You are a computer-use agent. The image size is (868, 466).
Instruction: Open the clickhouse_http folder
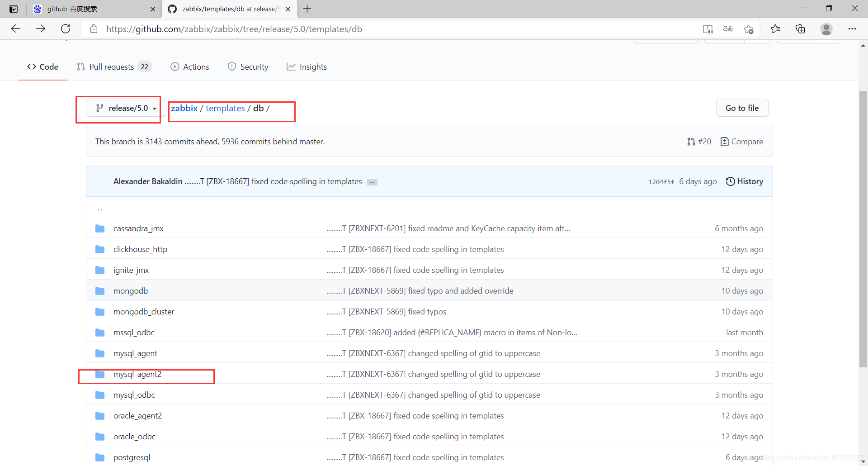[140, 249]
